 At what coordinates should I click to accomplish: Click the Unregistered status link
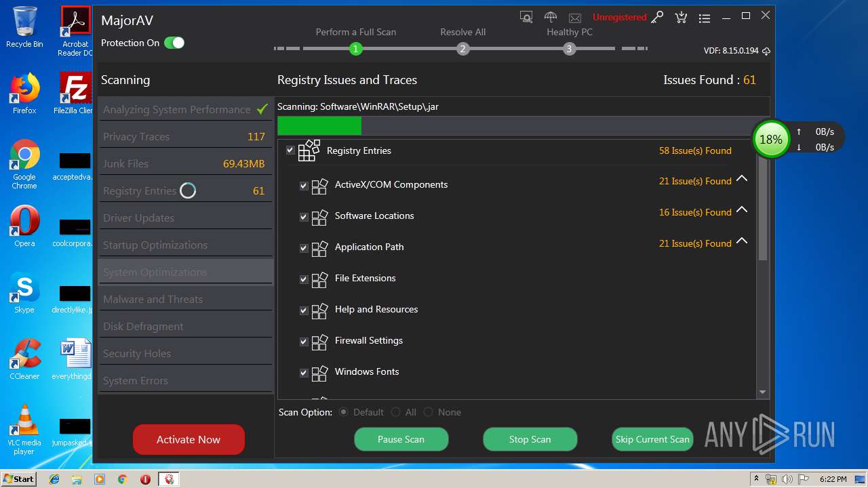(619, 18)
